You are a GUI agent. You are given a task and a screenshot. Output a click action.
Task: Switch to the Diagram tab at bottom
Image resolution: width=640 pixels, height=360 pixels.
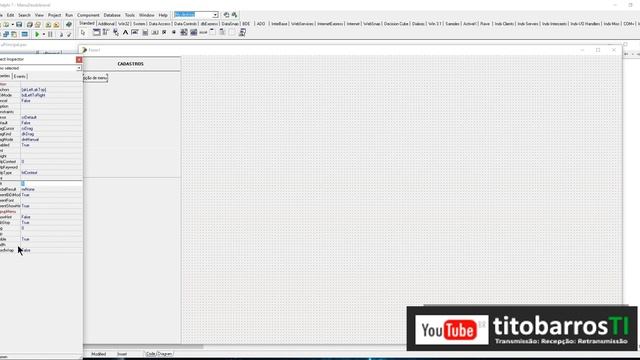(x=165, y=354)
